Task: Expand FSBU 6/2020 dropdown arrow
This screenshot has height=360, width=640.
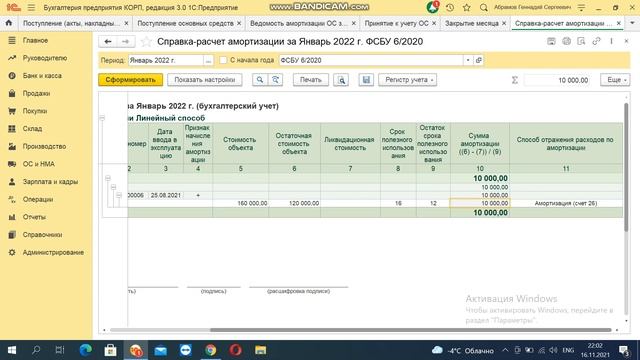Action: coord(468,60)
